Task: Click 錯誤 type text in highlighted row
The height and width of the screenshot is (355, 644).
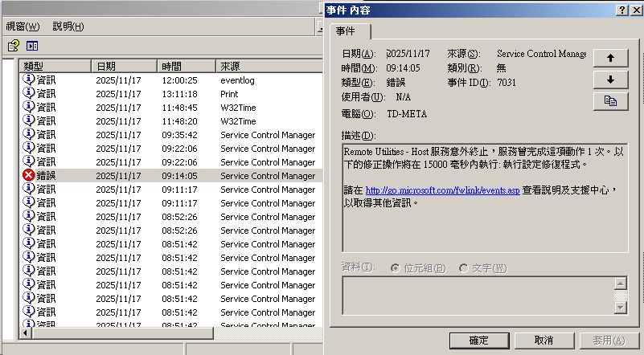Action: point(46,176)
